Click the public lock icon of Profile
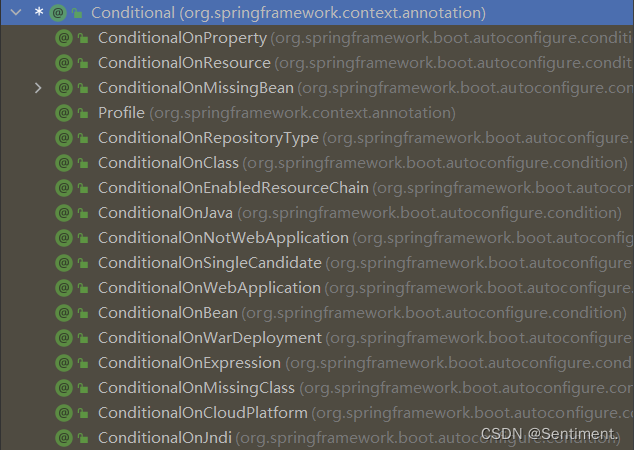Viewport: 634px width, 450px height. point(83,114)
